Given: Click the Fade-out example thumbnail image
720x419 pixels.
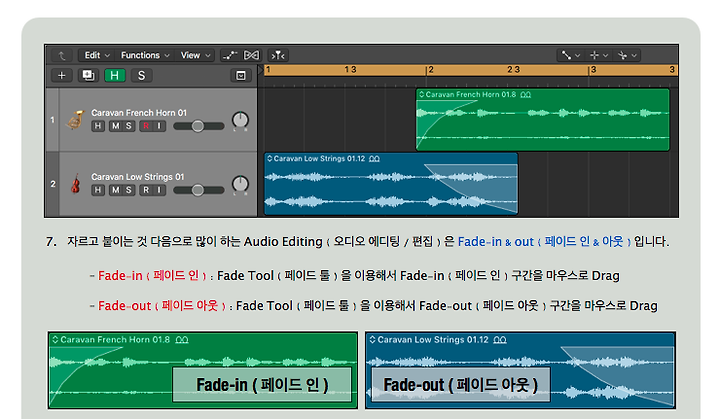Looking at the screenshot, I should pos(520,370).
